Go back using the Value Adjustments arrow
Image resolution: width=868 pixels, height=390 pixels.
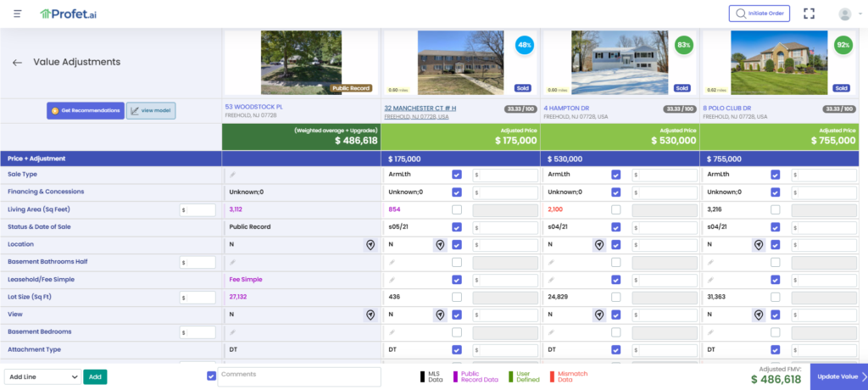point(17,63)
